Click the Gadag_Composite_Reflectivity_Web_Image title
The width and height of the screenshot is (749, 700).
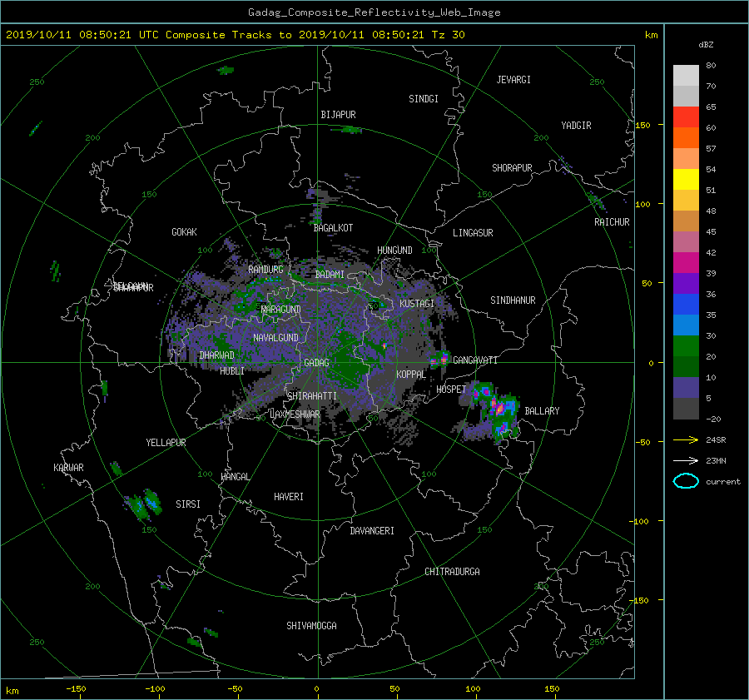(x=374, y=12)
